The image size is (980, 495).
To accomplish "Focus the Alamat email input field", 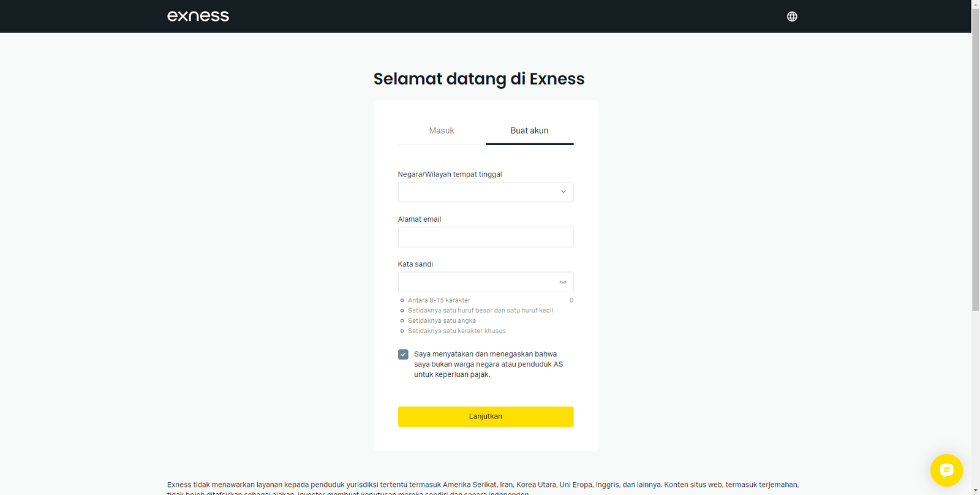I will coord(485,237).
